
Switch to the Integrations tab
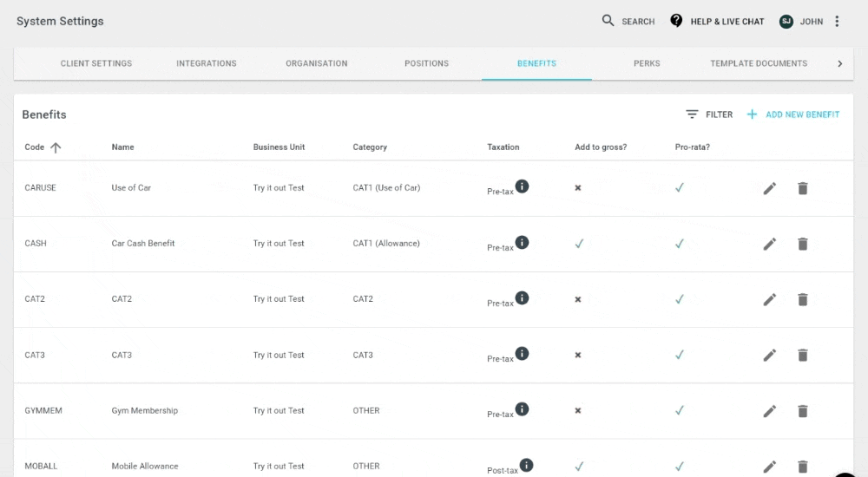point(207,63)
